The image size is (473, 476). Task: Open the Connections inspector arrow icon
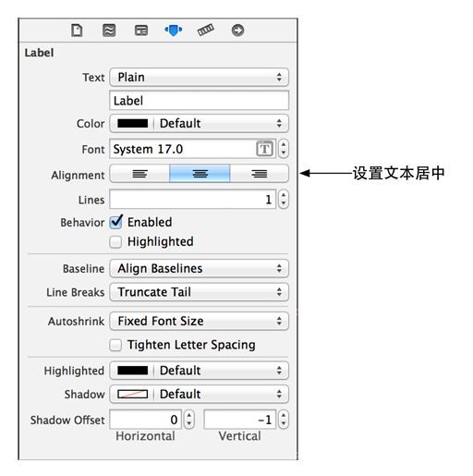click(x=237, y=31)
